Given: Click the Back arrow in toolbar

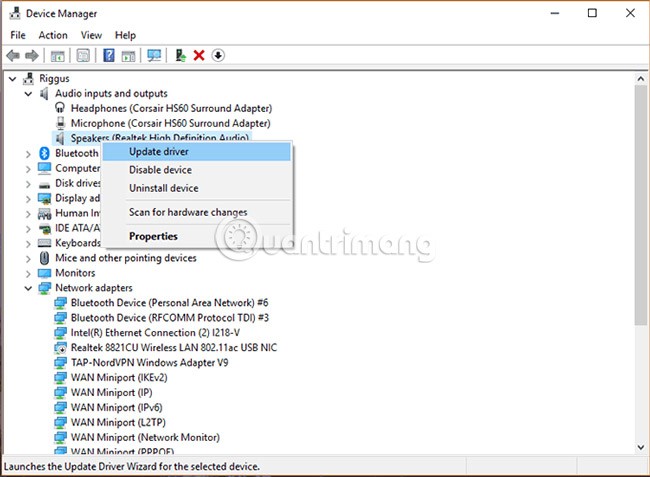Looking at the screenshot, I should [13, 55].
